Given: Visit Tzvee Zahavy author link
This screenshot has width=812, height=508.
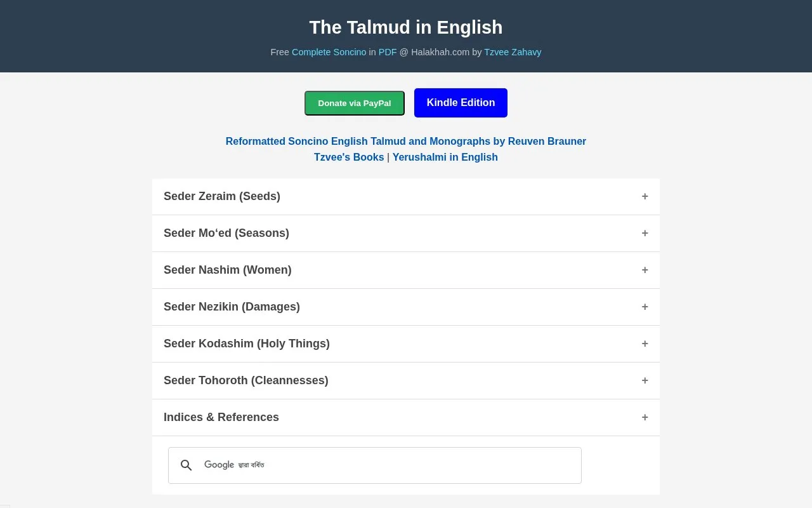Looking at the screenshot, I should pos(513,52).
